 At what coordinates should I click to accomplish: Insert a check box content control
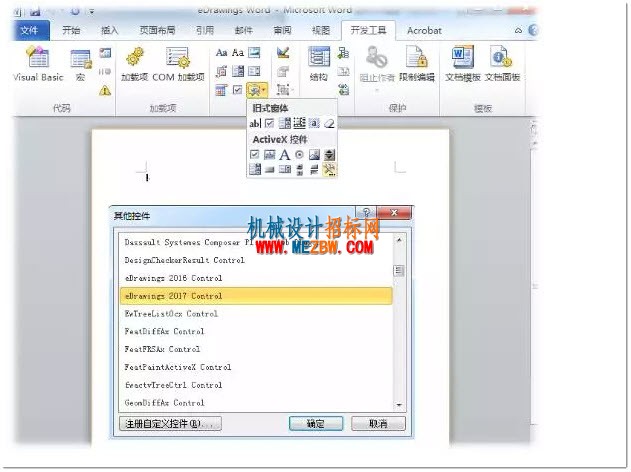pos(238,90)
